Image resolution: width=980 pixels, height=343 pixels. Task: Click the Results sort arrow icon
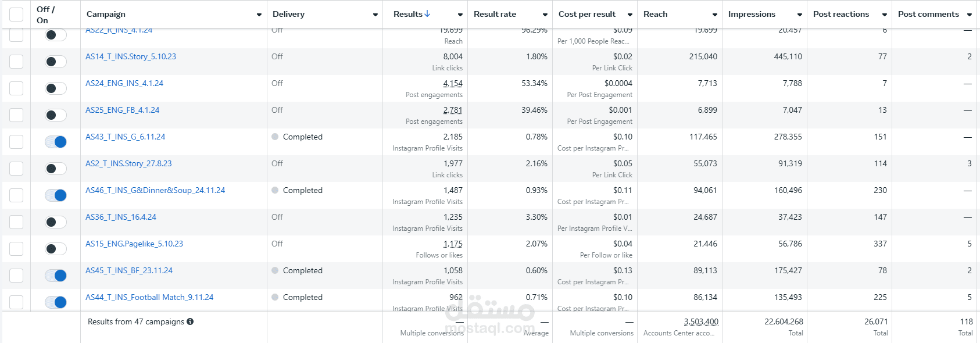point(427,14)
